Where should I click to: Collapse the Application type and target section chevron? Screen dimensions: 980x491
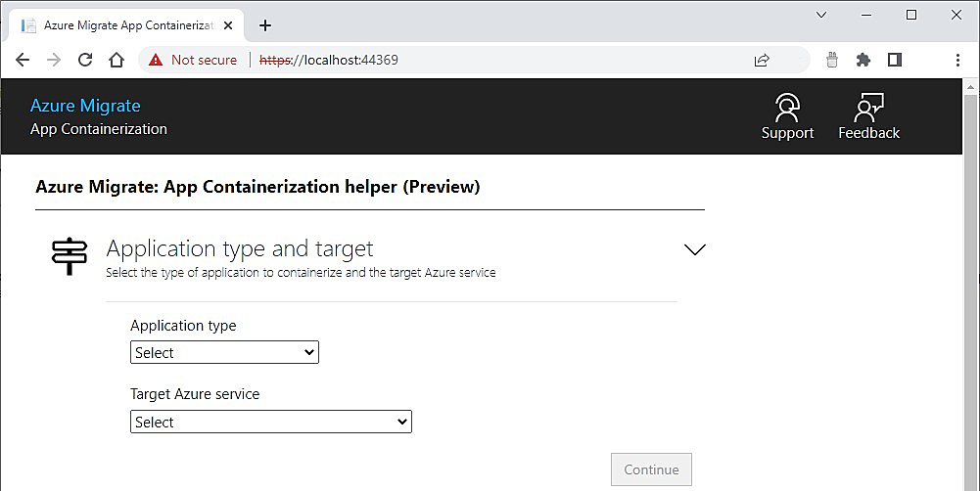[x=694, y=249]
